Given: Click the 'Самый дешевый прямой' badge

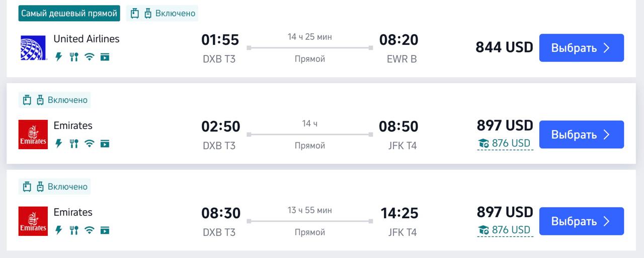Looking at the screenshot, I should [x=69, y=13].
